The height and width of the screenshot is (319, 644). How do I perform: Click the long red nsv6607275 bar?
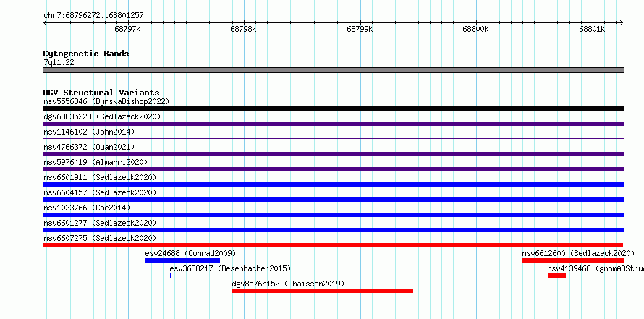pyautogui.click(x=333, y=245)
